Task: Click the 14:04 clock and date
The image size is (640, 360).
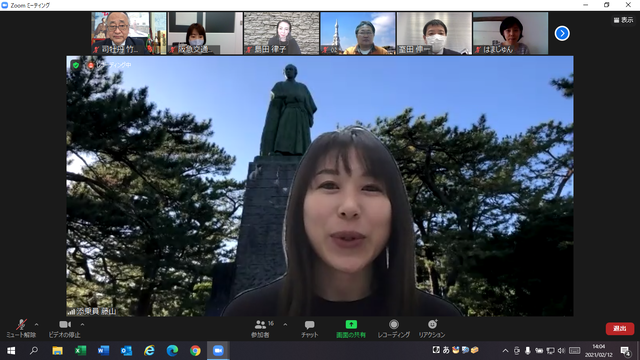Action: point(599,351)
